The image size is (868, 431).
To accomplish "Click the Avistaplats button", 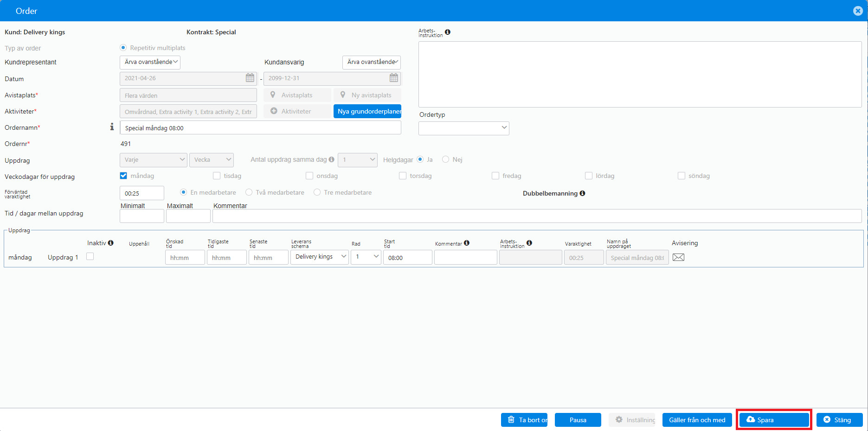I will pos(297,95).
